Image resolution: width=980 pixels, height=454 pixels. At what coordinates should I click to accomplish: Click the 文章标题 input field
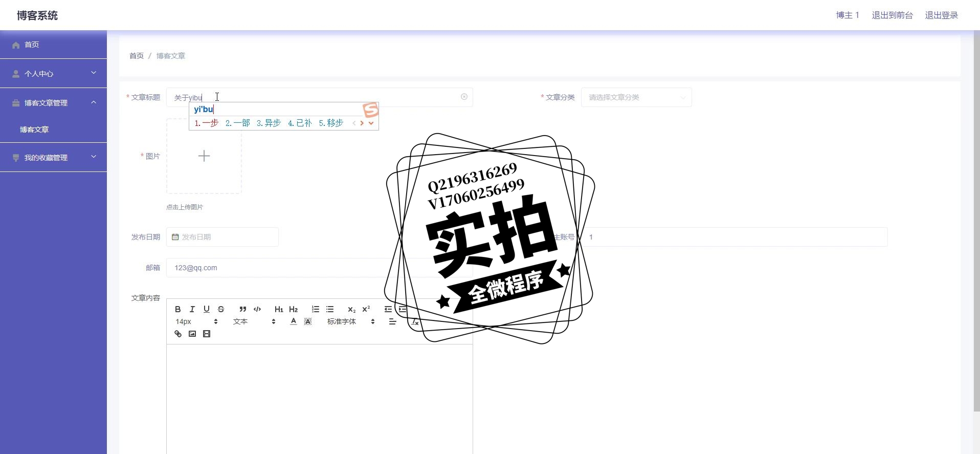coord(319,97)
